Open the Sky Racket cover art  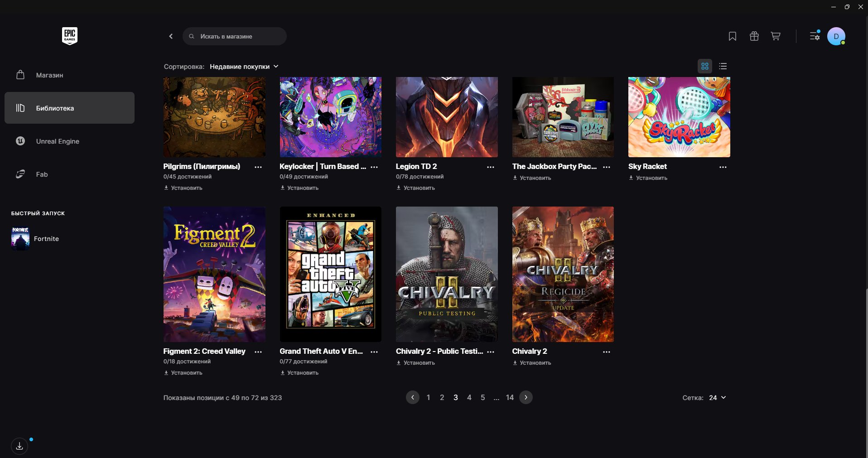tap(679, 117)
